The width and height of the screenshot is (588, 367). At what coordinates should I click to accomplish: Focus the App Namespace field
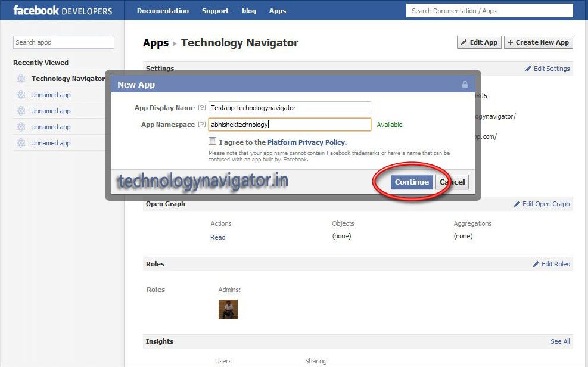(290, 125)
